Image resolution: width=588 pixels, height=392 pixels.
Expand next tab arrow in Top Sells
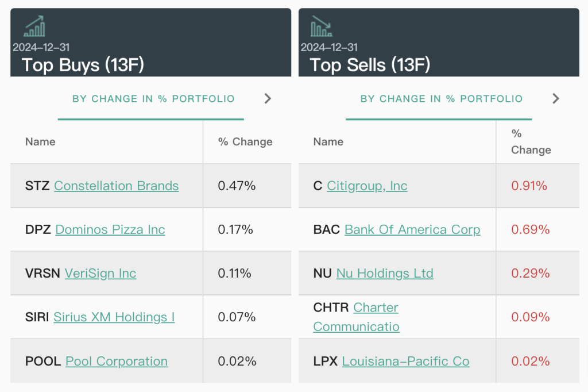[x=555, y=98]
